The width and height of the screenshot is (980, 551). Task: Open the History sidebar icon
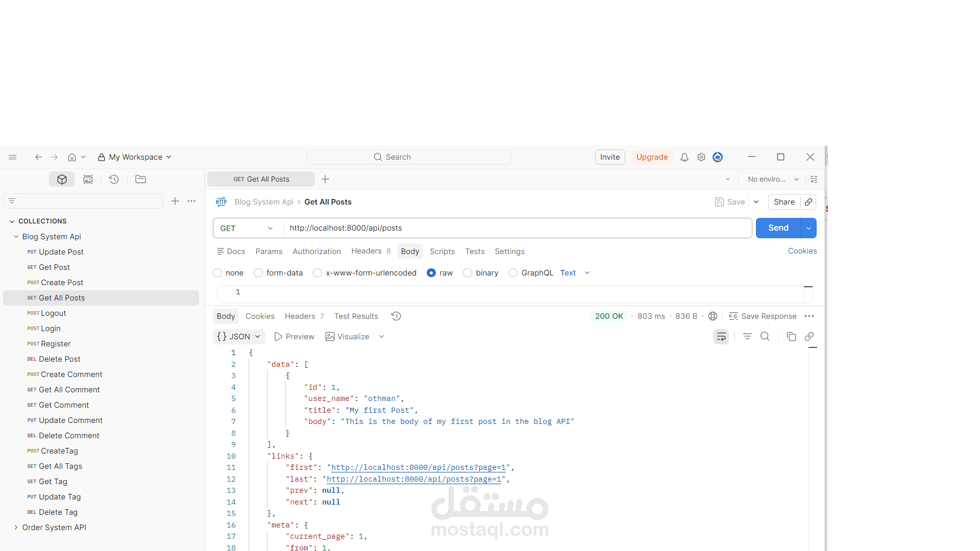(x=114, y=179)
